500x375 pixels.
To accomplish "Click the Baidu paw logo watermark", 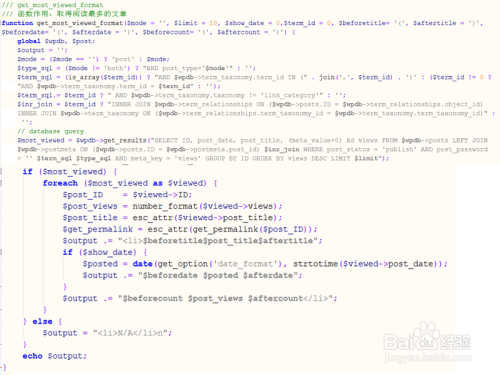I will [x=425, y=336].
